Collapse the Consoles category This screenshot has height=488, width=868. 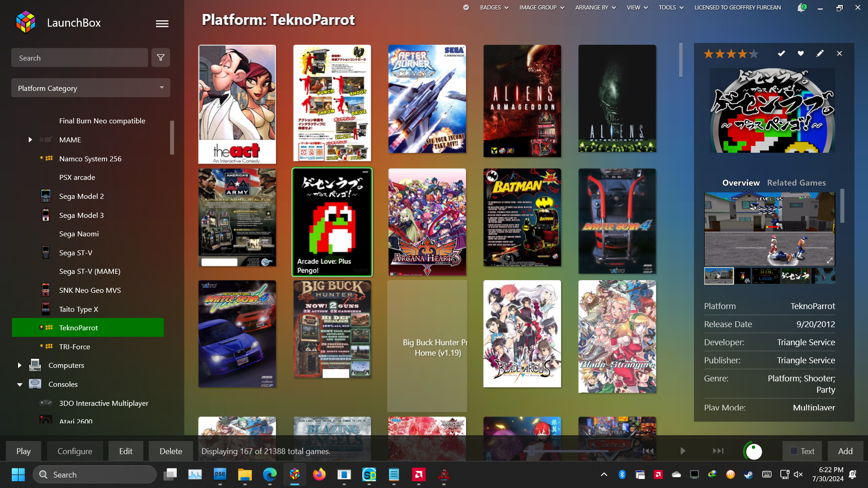(x=19, y=385)
